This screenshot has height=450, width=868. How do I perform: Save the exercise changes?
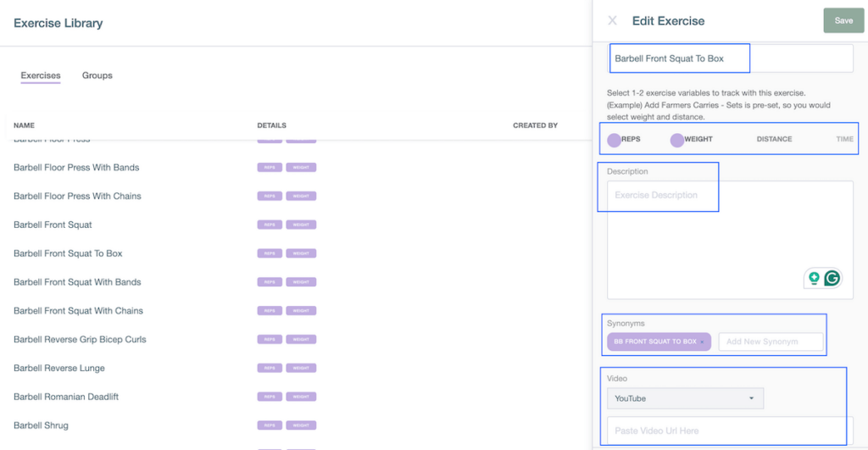[x=843, y=21]
